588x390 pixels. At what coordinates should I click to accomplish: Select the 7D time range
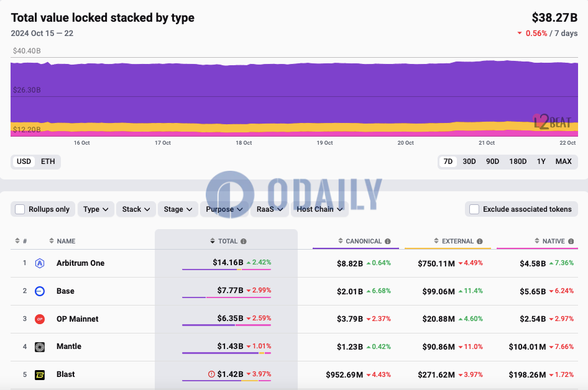pos(448,161)
